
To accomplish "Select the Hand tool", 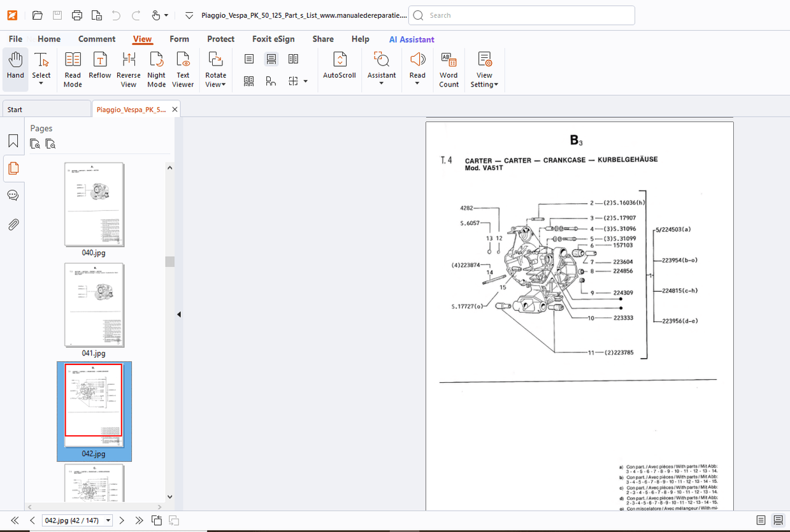I will pyautogui.click(x=15, y=67).
